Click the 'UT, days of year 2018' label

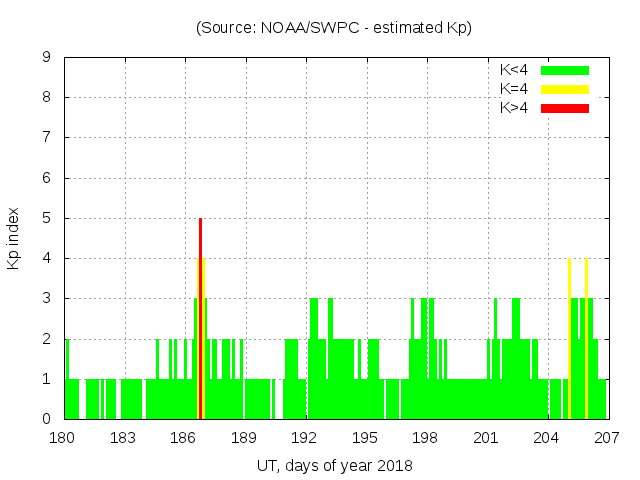(333, 465)
